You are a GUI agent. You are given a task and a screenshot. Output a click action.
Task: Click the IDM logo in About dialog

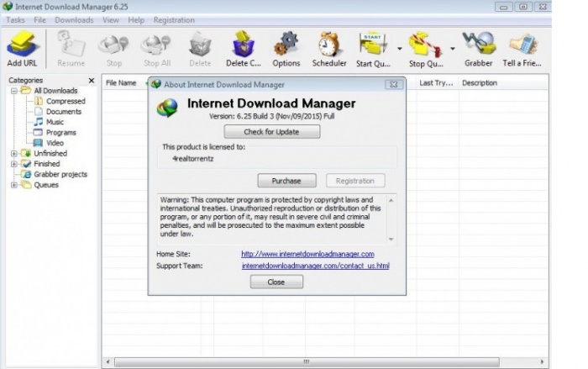167,108
